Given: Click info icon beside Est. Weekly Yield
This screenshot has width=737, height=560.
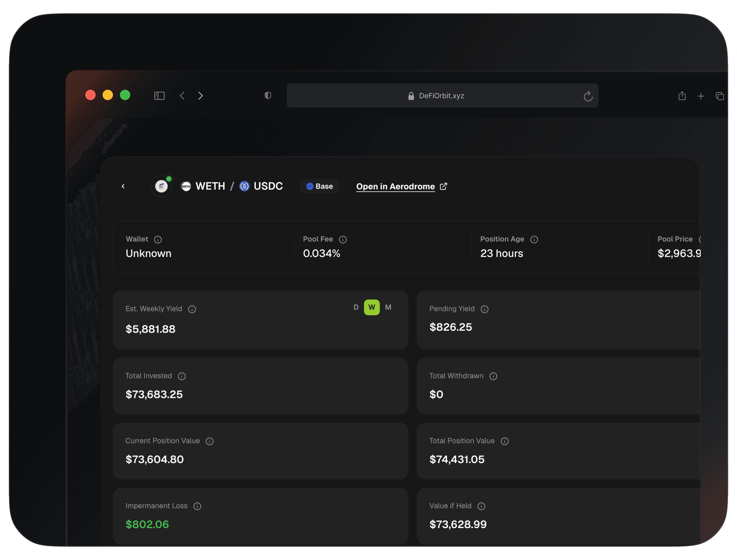Looking at the screenshot, I should 192,309.
